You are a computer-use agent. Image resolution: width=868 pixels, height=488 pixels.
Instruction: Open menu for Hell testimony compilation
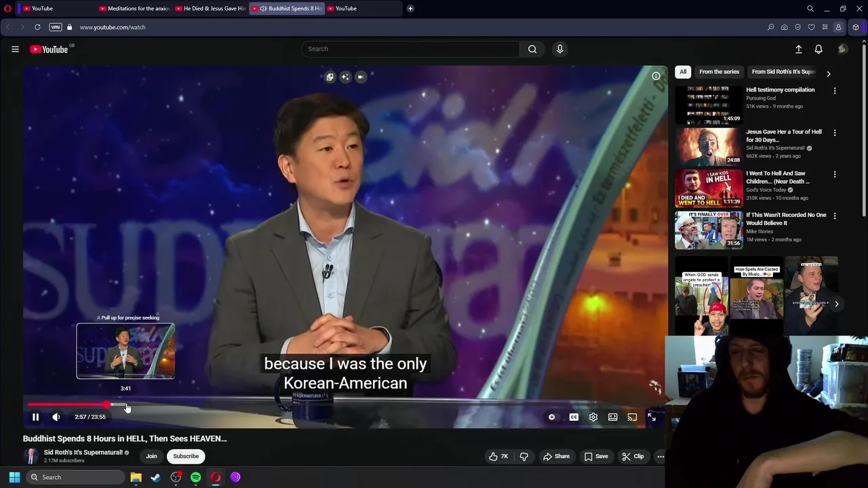pos(835,91)
